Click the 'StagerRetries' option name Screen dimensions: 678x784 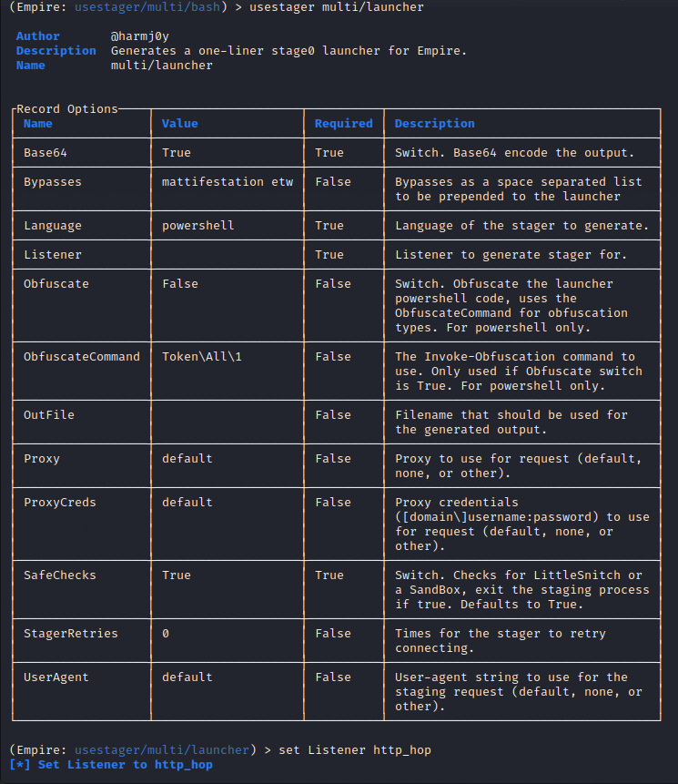click(x=71, y=634)
